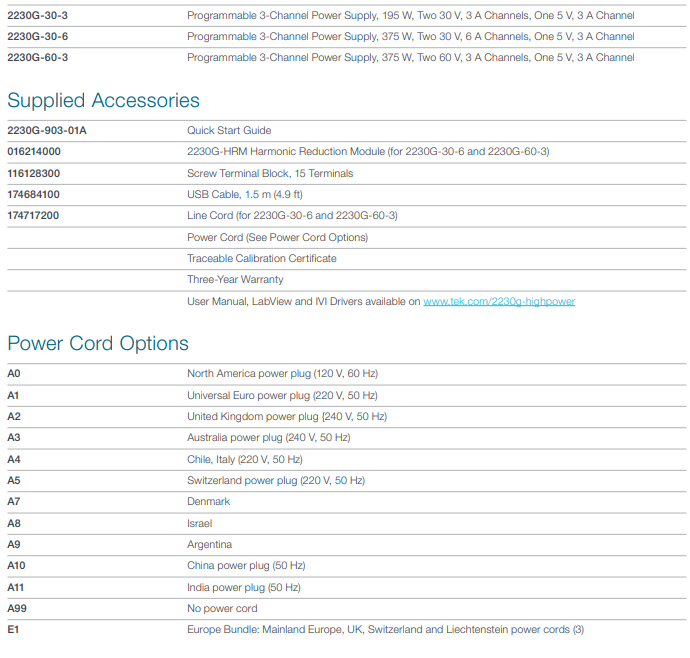Select option code A9

[x=14, y=545]
